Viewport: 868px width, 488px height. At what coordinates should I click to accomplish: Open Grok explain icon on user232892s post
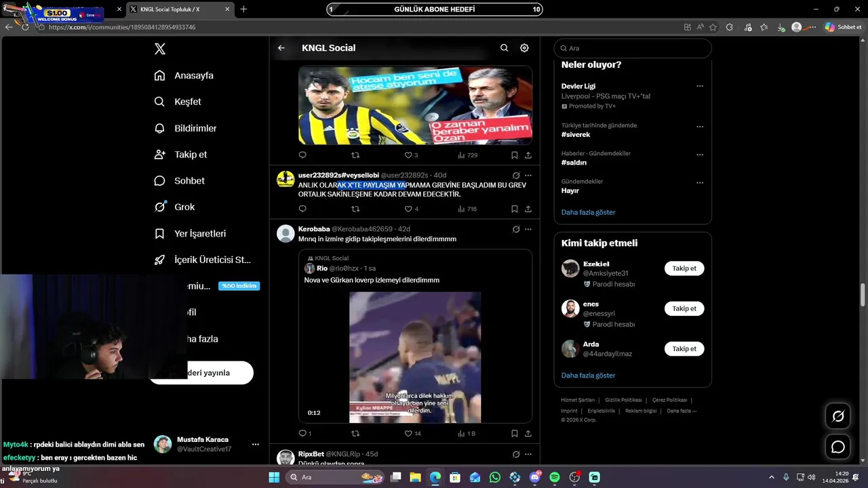(x=516, y=176)
